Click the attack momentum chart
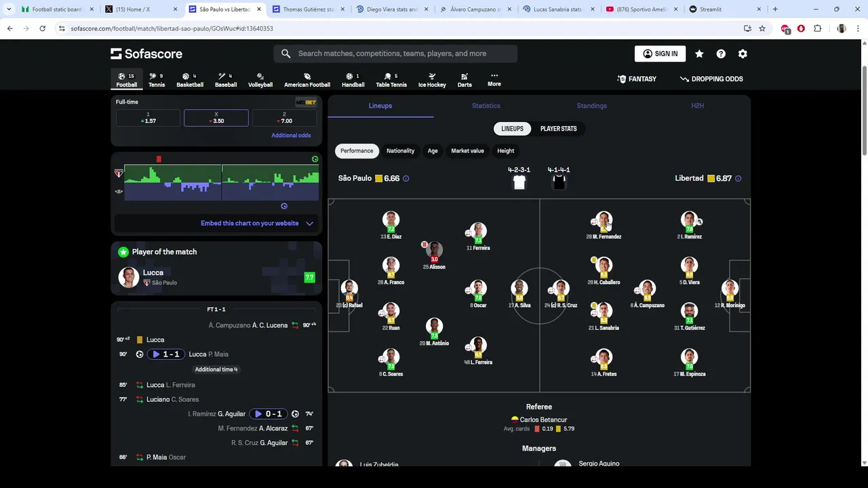Screen dimensions: 868x488 [221, 182]
